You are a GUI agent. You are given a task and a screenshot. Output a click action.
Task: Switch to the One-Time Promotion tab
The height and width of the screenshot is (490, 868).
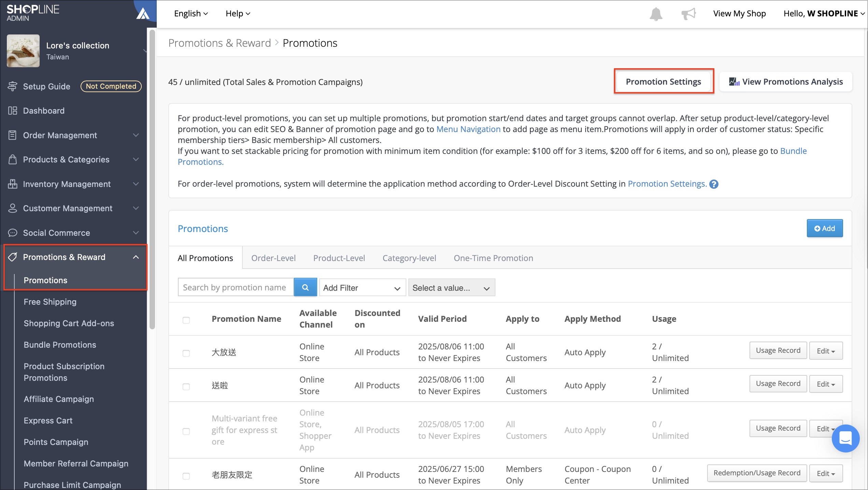493,258
